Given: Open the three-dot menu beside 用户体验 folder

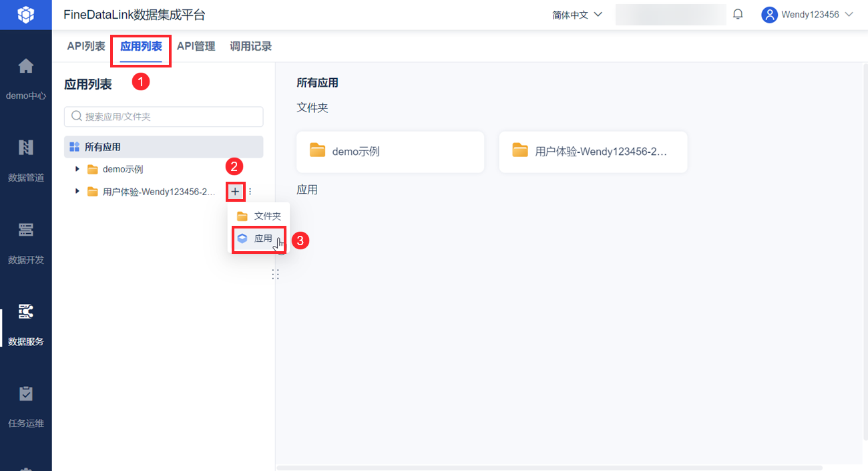Looking at the screenshot, I should 250,192.
